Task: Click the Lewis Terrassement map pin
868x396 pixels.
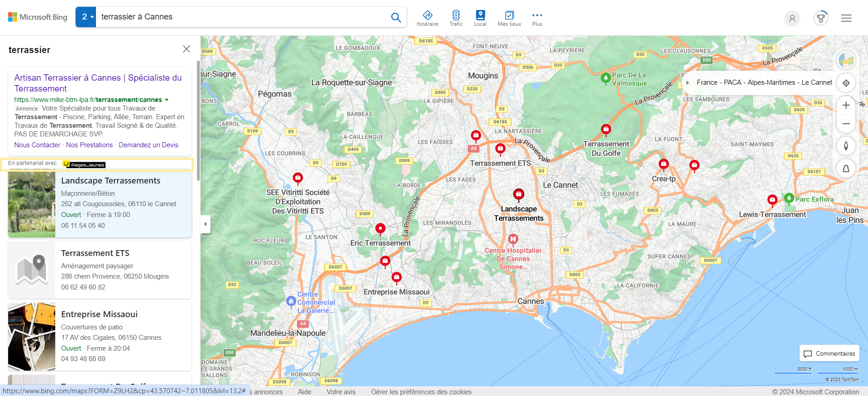Action: coord(772,200)
